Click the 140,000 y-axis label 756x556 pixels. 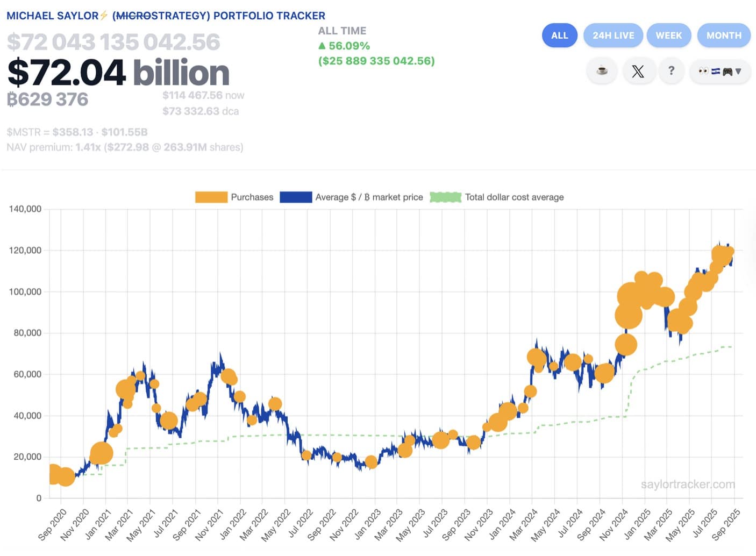click(25, 209)
